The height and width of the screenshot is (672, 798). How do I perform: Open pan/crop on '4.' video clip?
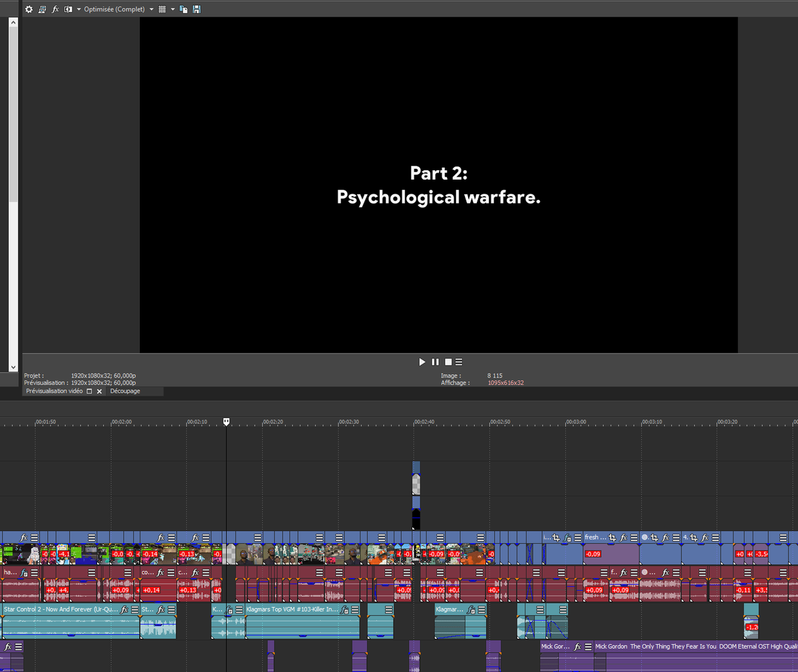click(x=694, y=538)
